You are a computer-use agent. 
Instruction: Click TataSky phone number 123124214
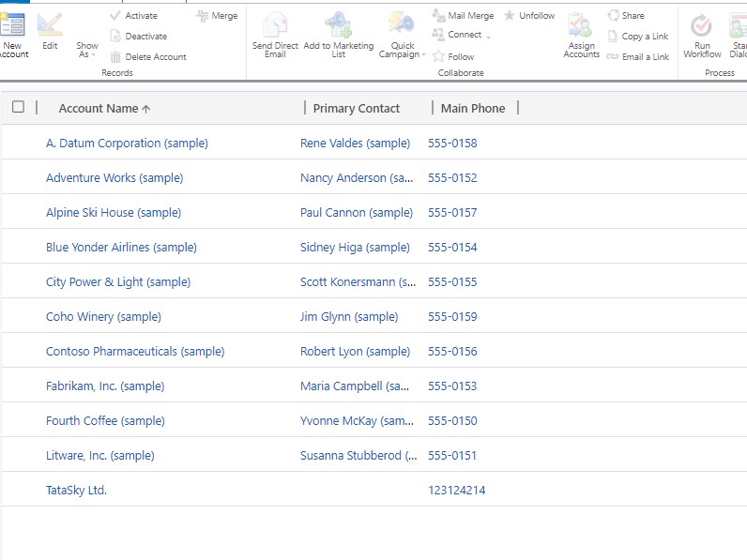coord(456,491)
